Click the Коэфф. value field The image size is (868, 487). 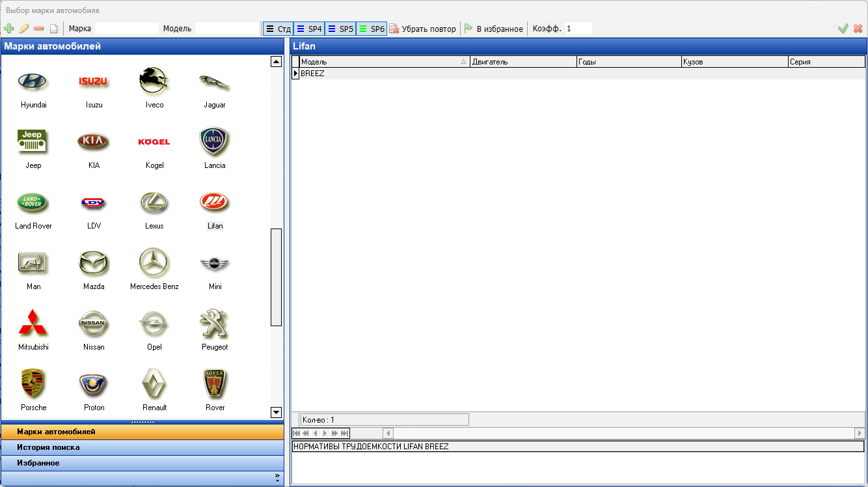(578, 29)
